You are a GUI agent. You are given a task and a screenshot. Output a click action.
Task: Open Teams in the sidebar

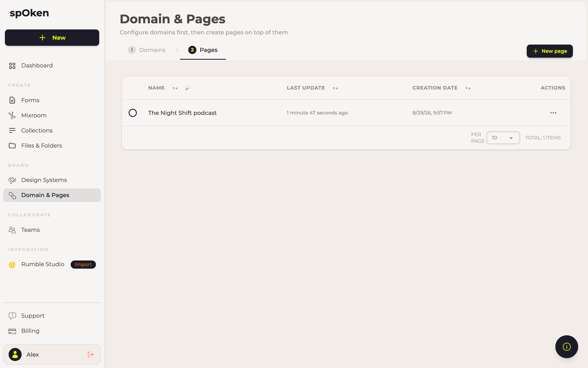pos(52,230)
